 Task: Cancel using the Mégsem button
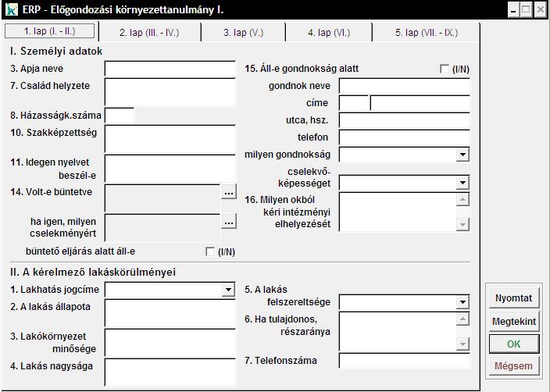513,365
